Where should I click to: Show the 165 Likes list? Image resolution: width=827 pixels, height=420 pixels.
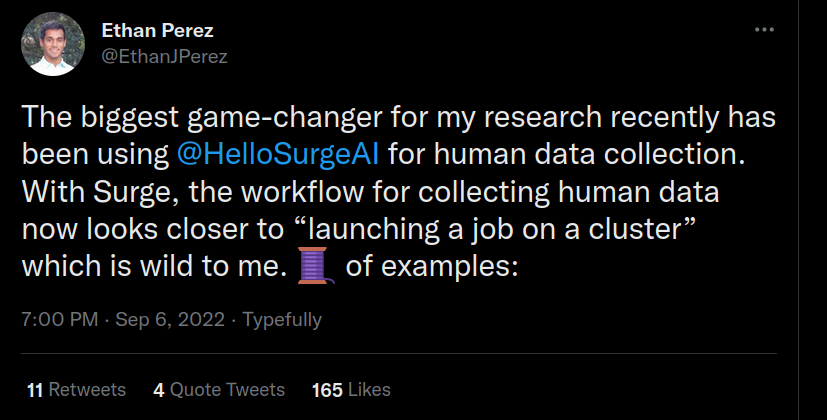(351, 389)
